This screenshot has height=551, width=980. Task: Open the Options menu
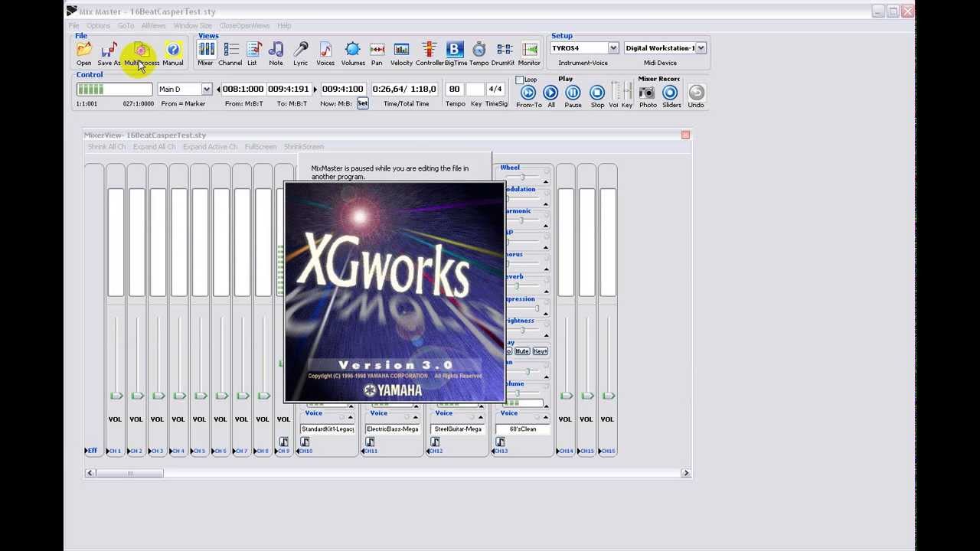[x=98, y=26]
